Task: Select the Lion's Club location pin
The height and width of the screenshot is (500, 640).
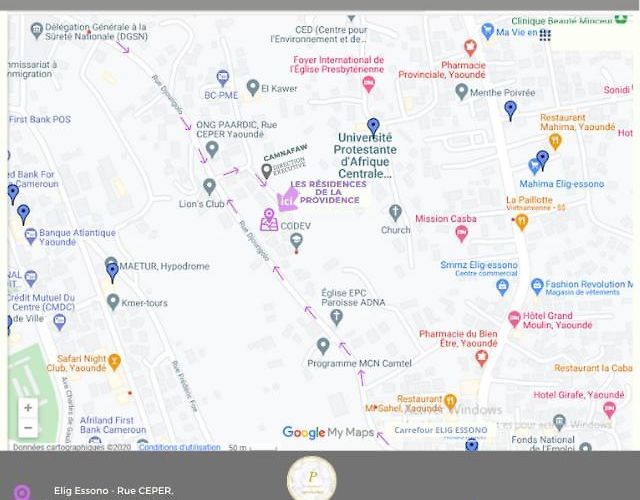Action: click(x=209, y=187)
